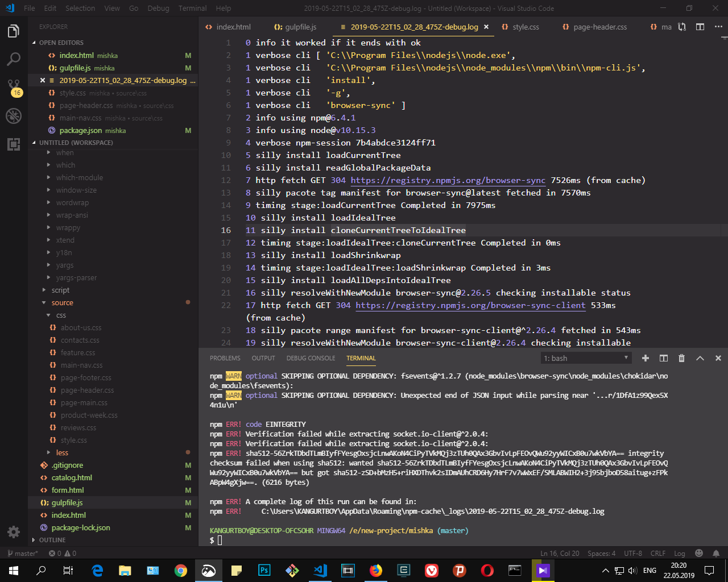The width and height of the screenshot is (728, 582).
Task: Open package-lock.json in the file tree
Action: coord(81,528)
